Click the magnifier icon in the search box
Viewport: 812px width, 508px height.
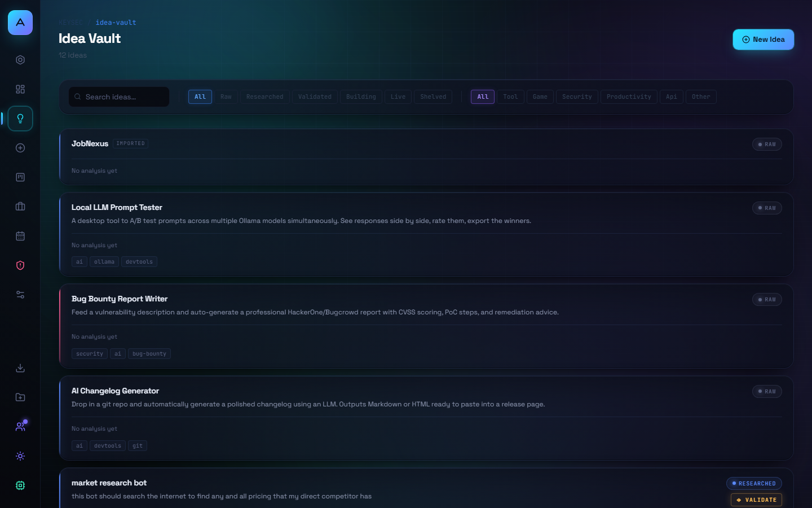coord(78,97)
